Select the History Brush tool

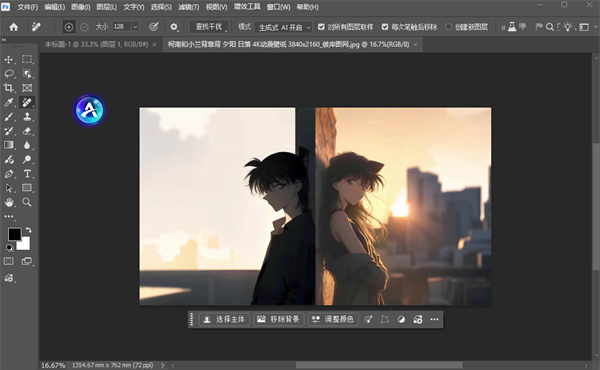click(8, 131)
